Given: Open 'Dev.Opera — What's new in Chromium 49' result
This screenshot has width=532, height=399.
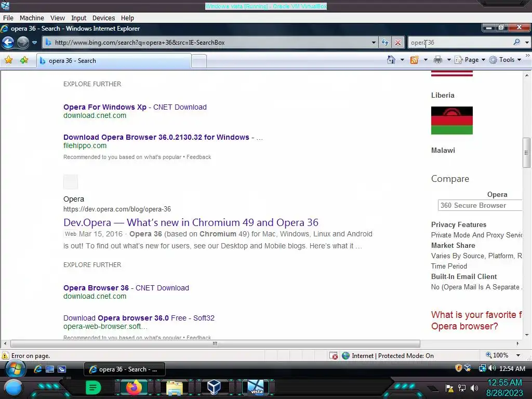Looking at the screenshot, I should [191, 222].
